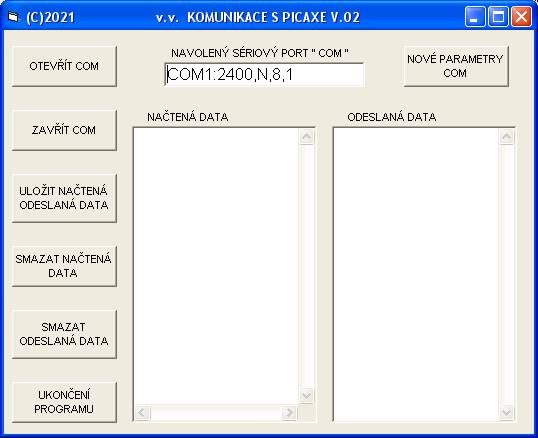This screenshot has height=438, width=538.
Task: Click inside the NAČTENÁ DATA text area
Action: click(x=216, y=266)
